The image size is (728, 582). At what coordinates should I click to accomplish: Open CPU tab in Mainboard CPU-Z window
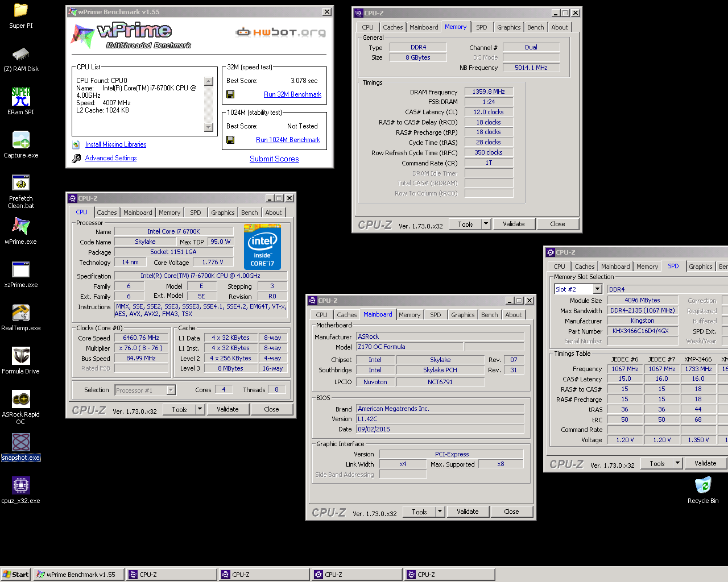click(x=322, y=315)
